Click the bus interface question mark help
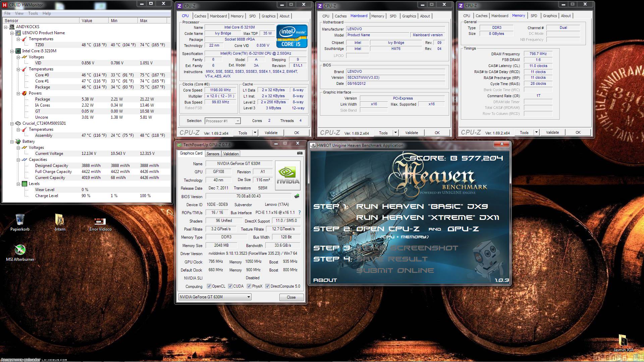Viewport: 644px width, 362px height. 300,213
